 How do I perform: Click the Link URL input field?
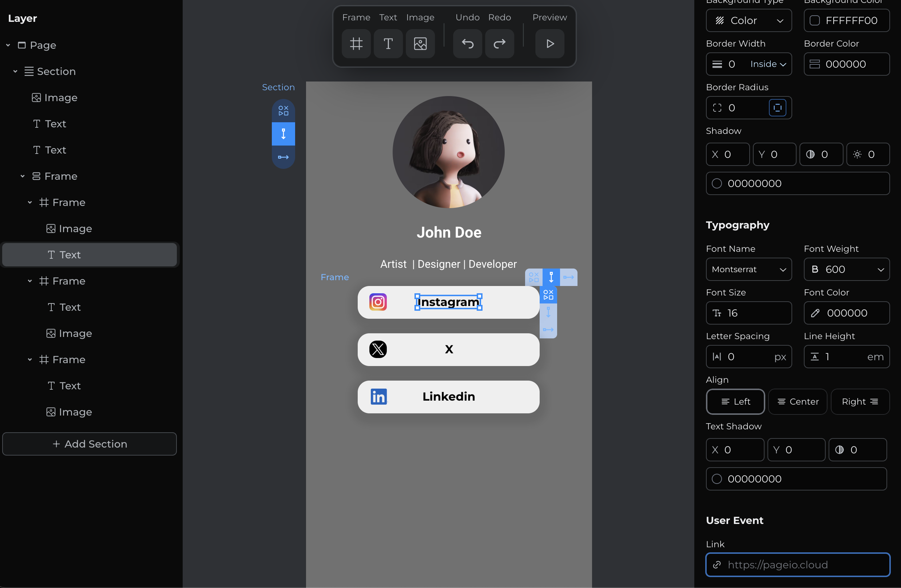[798, 564]
